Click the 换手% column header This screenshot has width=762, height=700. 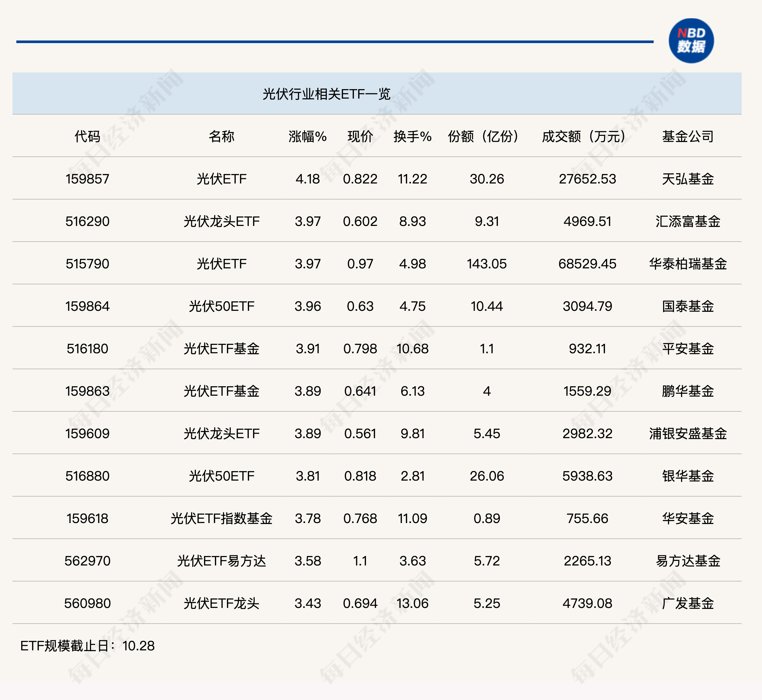coord(412,136)
